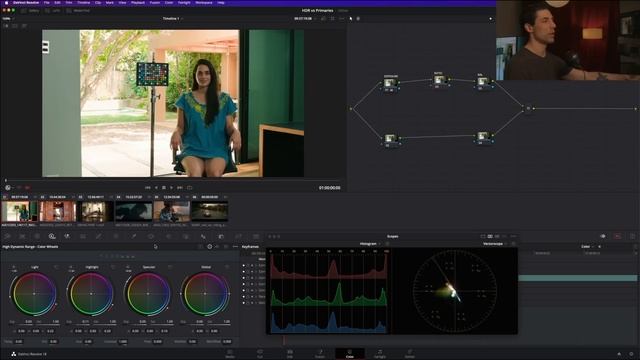Screen dimensions: 640x360
Task: Open the Power Window palette
Action: tap(151, 236)
